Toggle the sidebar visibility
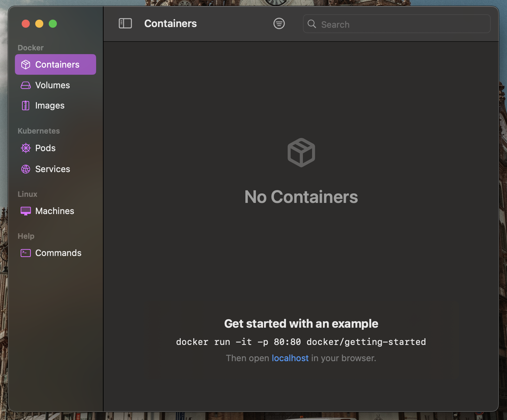This screenshot has height=420, width=507. tap(125, 23)
